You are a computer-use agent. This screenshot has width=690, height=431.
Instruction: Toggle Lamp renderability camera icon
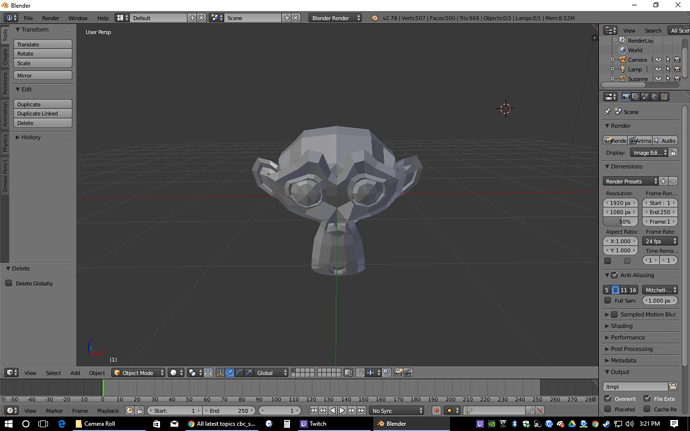point(677,69)
